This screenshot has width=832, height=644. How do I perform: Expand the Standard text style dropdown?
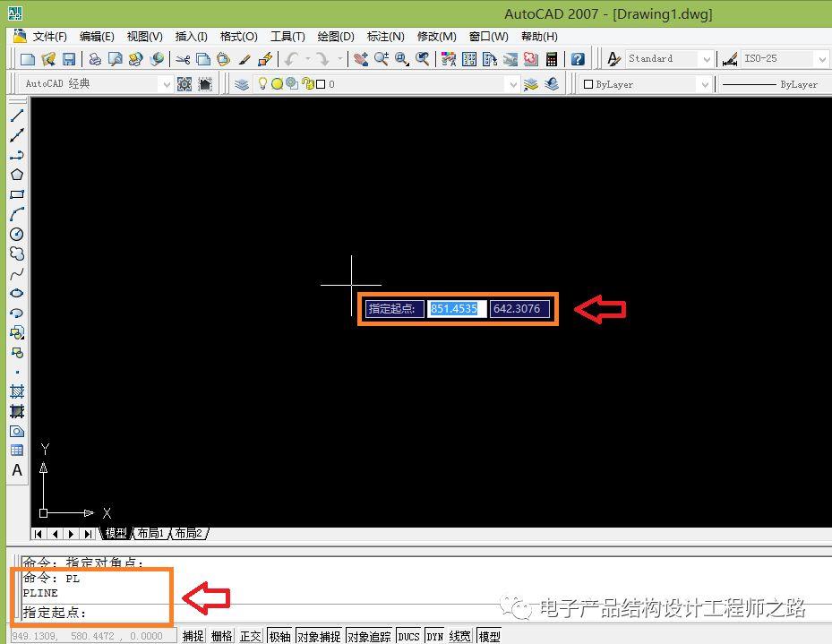tap(707, 59)
